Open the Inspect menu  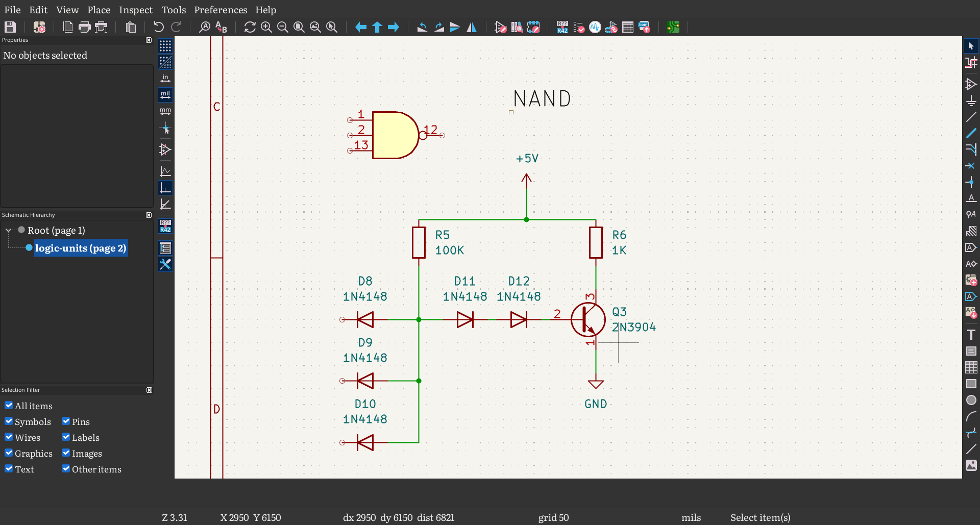pyautogui.click(x=136, y=10)
